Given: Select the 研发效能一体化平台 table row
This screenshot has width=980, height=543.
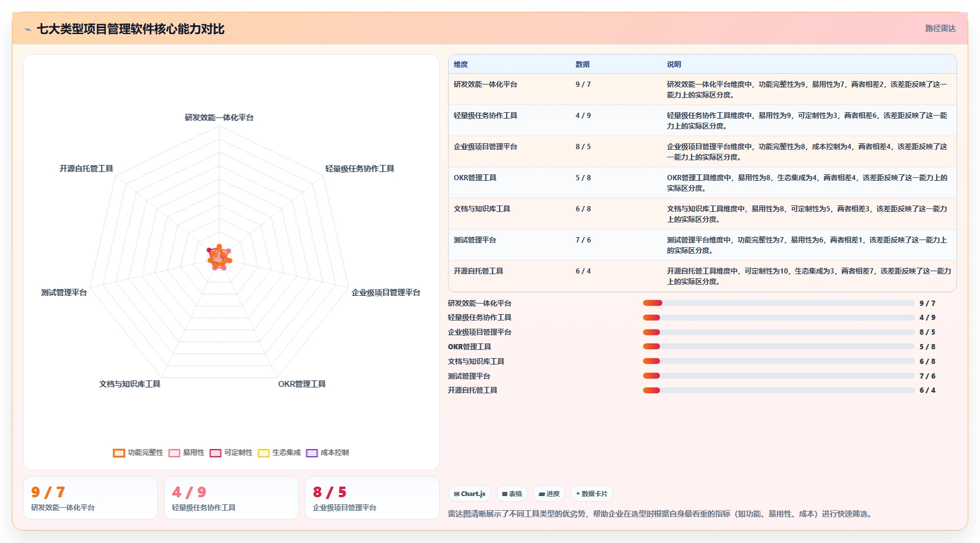Looking at the screenshot, I should click(702, 89).
